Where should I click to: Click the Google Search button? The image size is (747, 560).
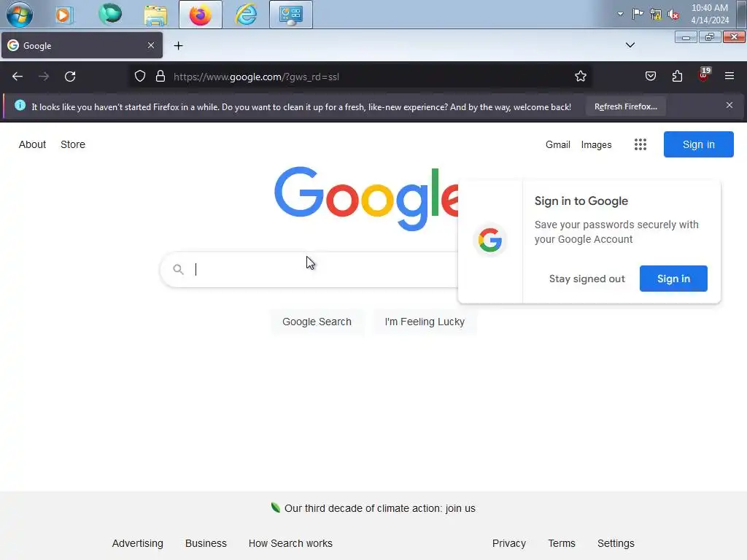click(317, 322)
